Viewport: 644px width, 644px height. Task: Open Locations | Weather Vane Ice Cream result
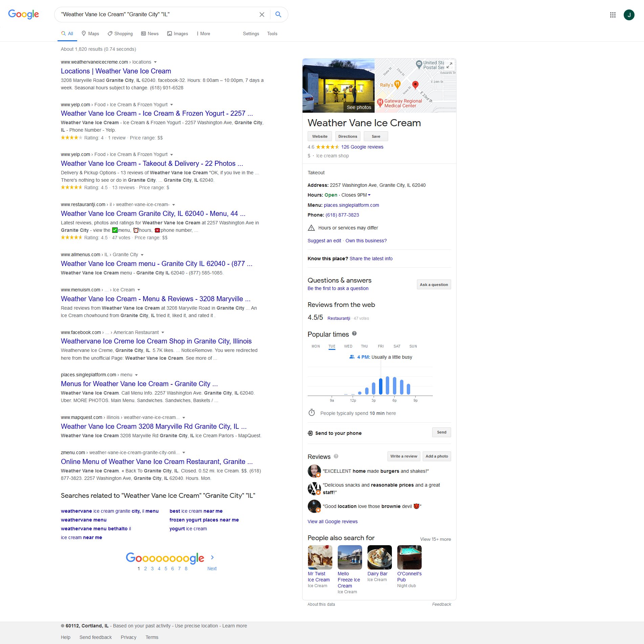(116, 71)
